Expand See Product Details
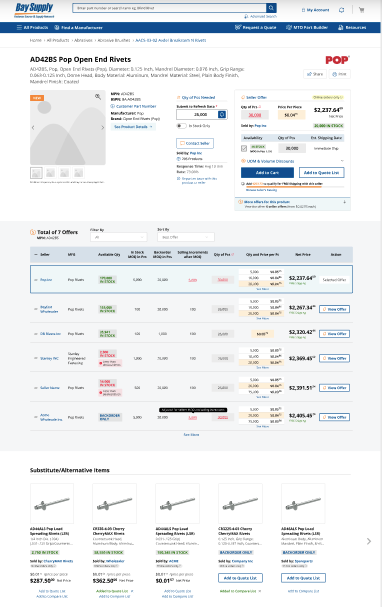Screen dimensions: 382x607 pos(133,127)
